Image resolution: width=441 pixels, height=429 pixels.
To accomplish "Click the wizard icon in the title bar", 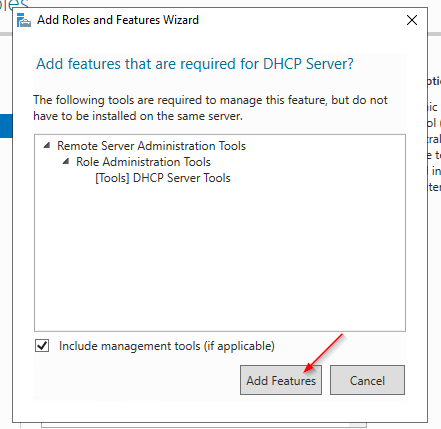I will tap(24, 20).
